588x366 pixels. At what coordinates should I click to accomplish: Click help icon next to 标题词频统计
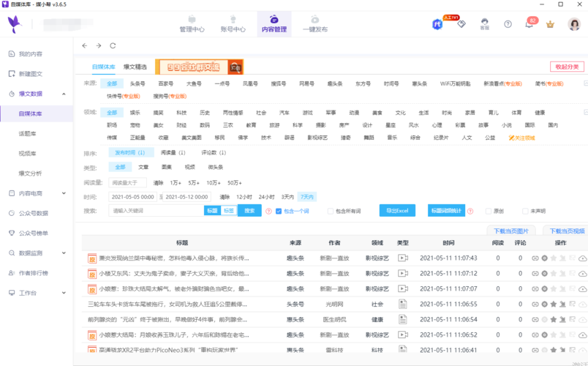click(470, 211)
